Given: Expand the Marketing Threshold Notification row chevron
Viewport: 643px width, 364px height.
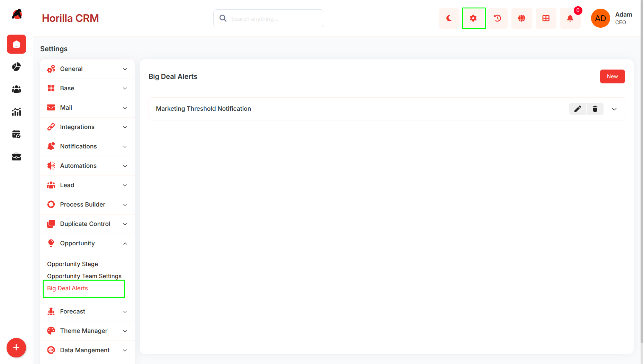Looking at the screenshot, I should pos(614,109).
